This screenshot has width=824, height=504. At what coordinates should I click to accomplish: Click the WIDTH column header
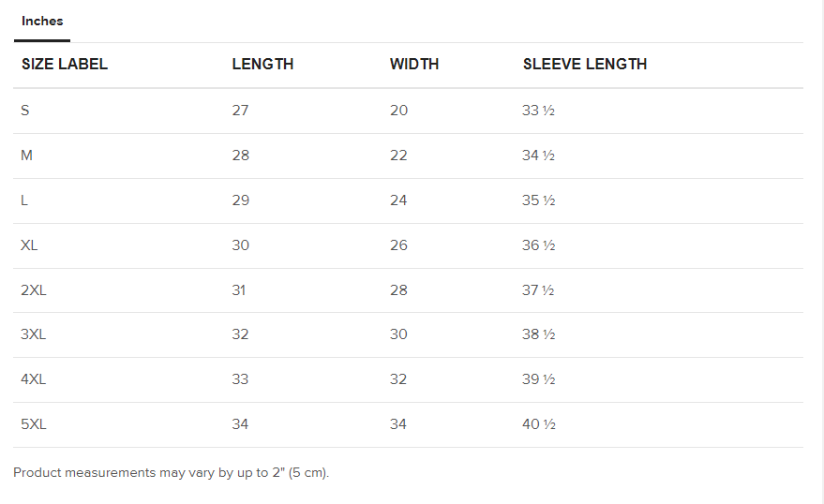coord(414,65)
